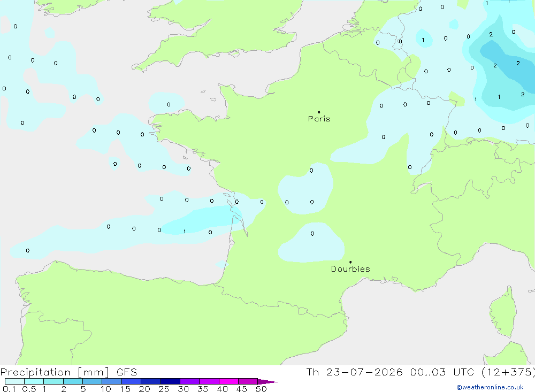535x392 pixels.
Task: Click the '50' legend scale value
Action: click(x=262, y=389)
